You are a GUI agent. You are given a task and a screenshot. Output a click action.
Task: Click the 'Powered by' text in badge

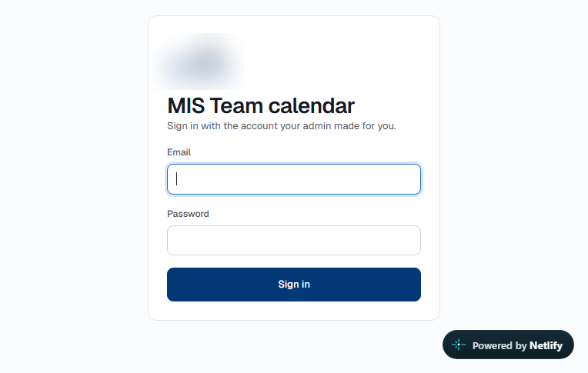click(499, 345)
